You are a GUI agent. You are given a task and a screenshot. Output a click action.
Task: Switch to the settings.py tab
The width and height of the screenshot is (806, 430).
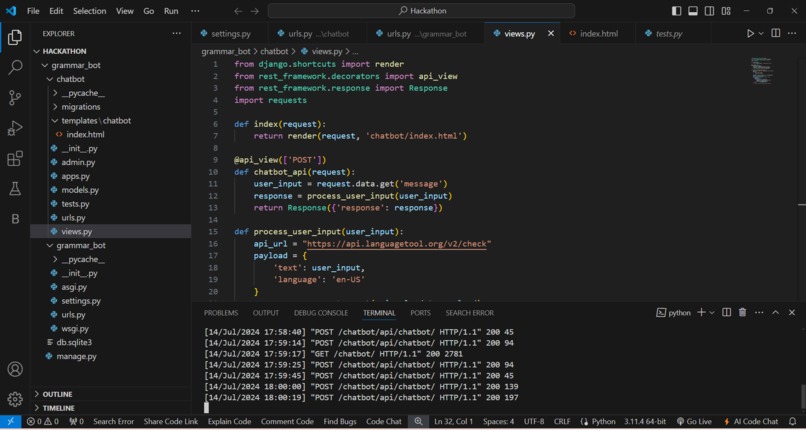click(230, 33)
